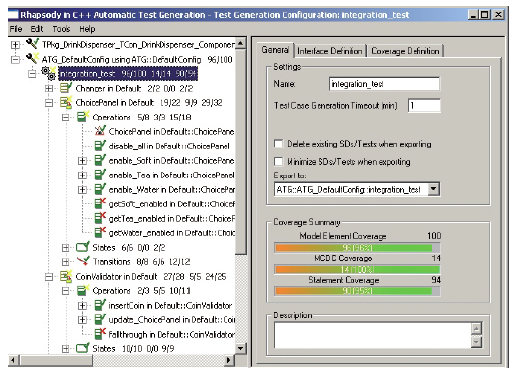Click the enable_Soft operation icon
Viewport: 519px width, 377px height.
[x=100, y=160]
